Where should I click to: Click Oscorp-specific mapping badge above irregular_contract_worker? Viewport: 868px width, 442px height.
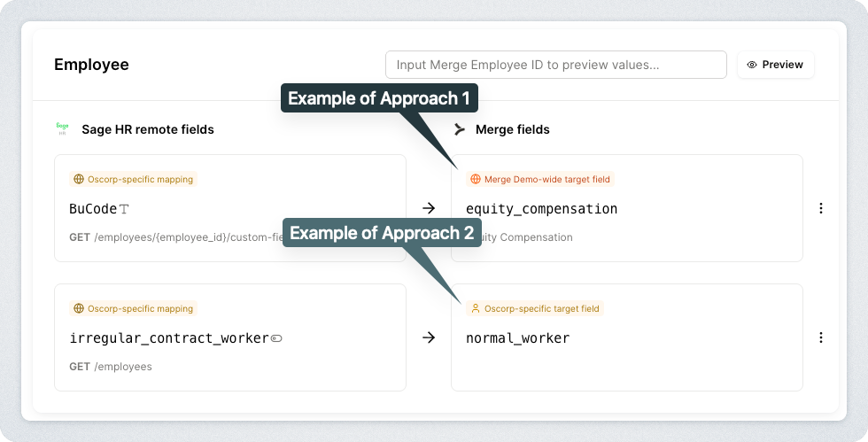tap(133, 309)
